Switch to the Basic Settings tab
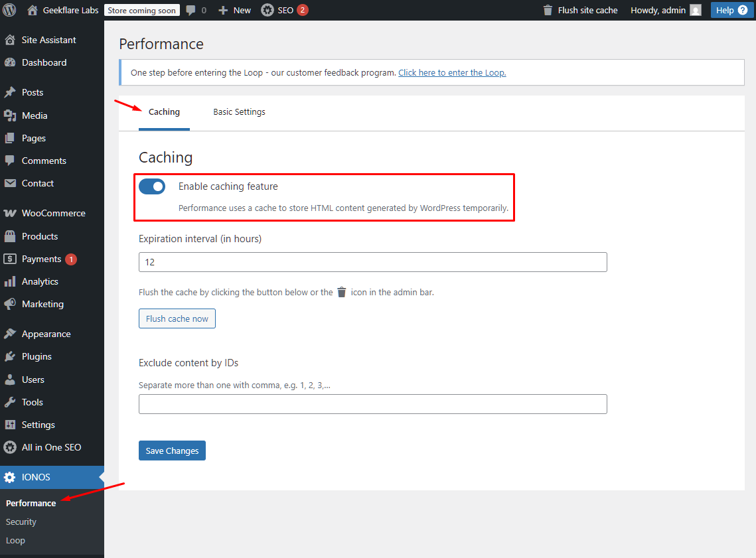The height and width of the screenshot is (558, 756). (x=239, y=111)
